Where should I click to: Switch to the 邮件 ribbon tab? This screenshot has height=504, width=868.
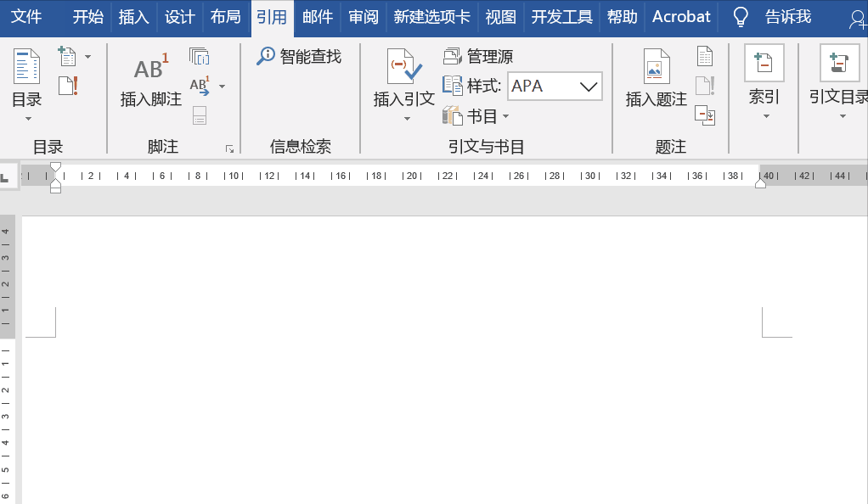317,16
